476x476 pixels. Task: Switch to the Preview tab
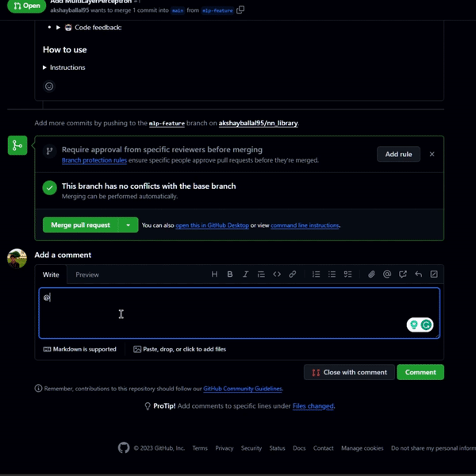point(87,274)
